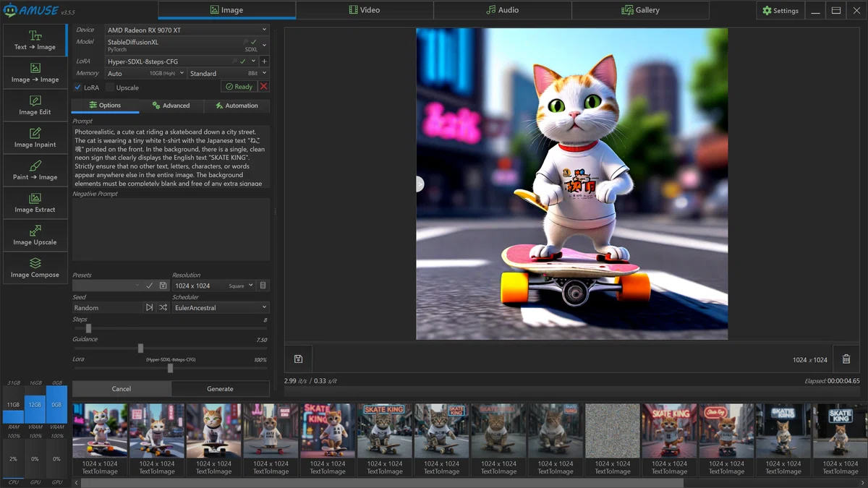Switch to the Video tab
868x488 pixels.
365,10
